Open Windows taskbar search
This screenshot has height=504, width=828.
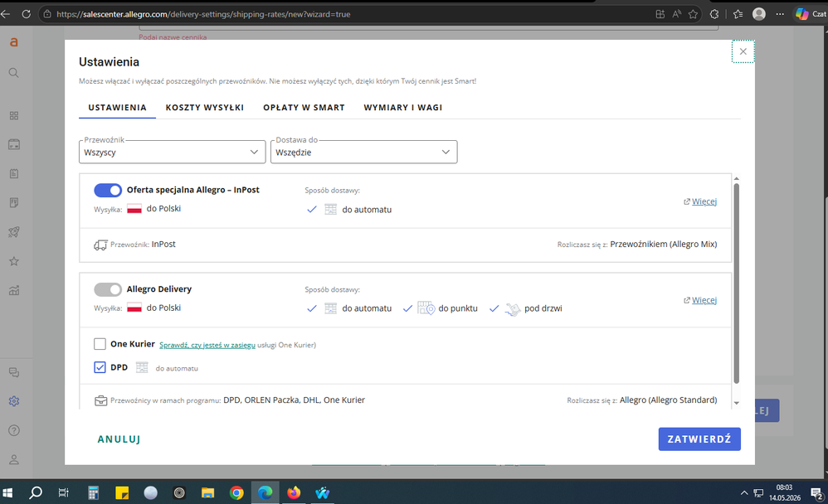[36, 493]
